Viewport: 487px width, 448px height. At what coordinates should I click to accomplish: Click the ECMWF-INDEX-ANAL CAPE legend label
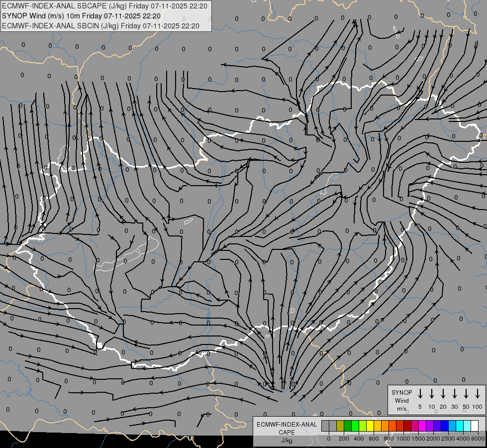tap(287, 429)
